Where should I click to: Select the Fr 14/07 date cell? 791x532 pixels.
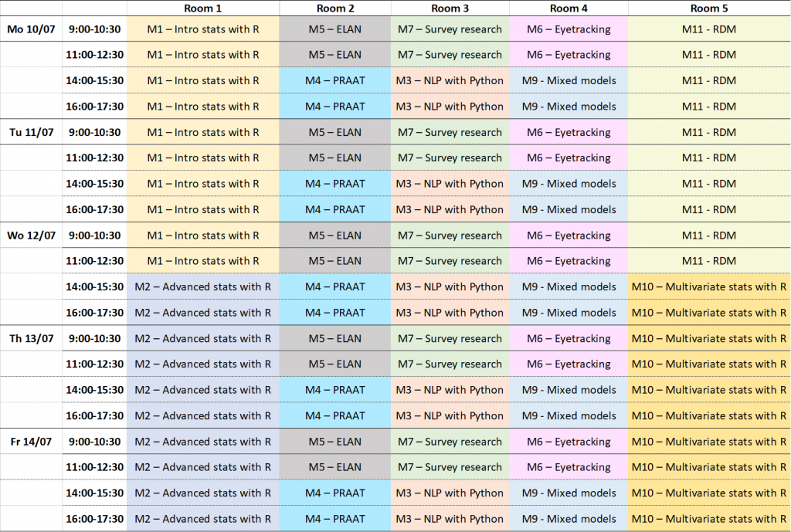coord(31,442)
